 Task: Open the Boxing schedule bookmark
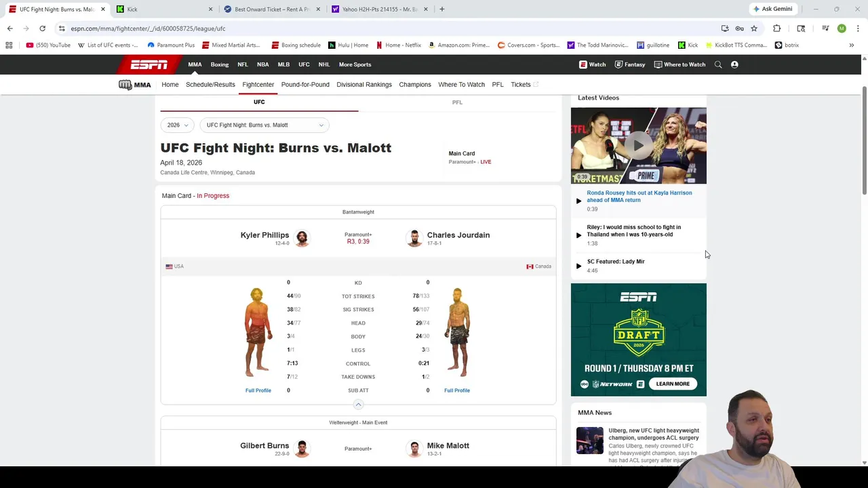tap(296, 45)
